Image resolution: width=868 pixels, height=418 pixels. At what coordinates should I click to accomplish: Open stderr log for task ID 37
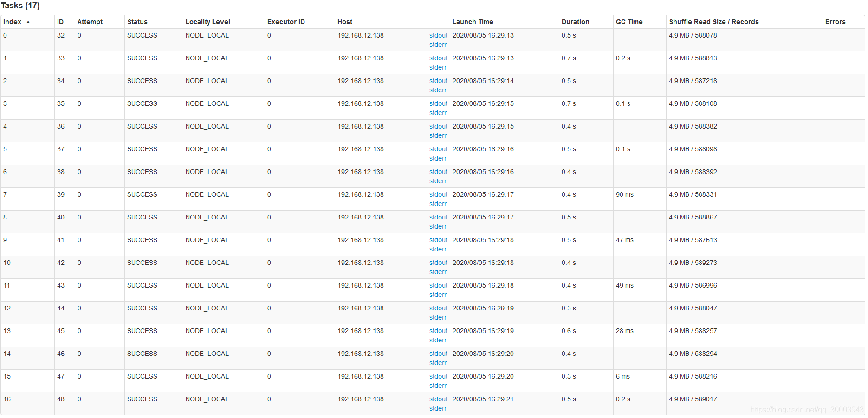438,158
